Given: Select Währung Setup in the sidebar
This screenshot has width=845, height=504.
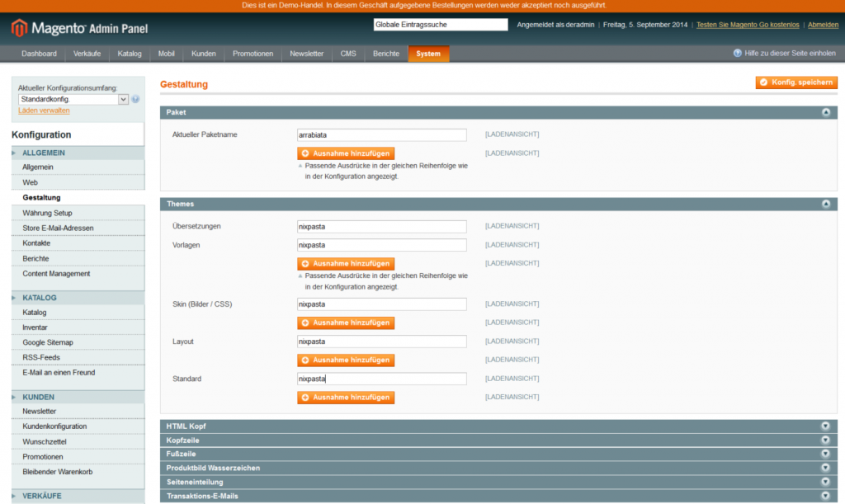Looking at the screenshot, I should pyautogui.click(x=47, y=212).
